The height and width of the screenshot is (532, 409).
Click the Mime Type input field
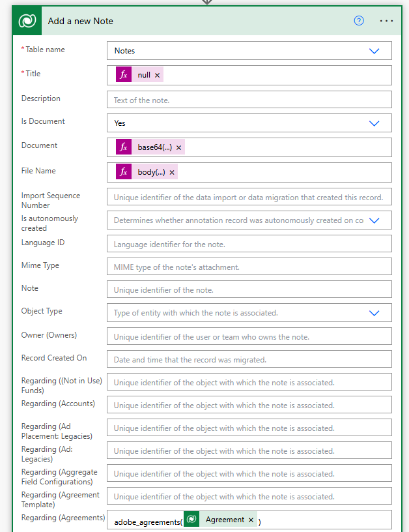pyautogui.click(x=249, y=267)
